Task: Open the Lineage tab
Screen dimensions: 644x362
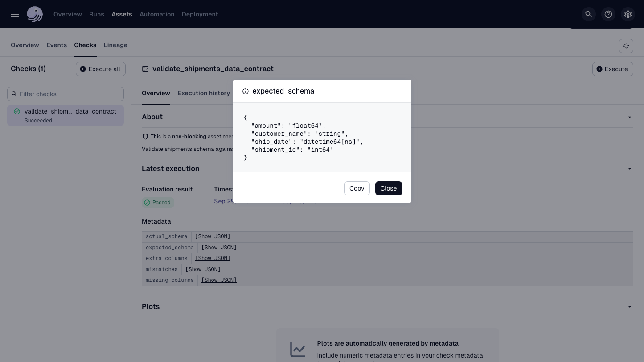Action: (x=115, y=45)
